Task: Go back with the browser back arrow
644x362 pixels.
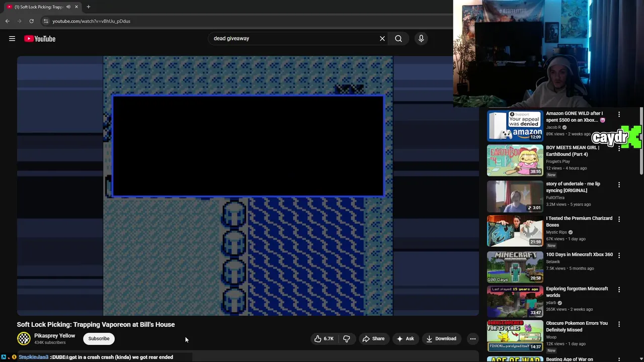Action: coord(7,21)
